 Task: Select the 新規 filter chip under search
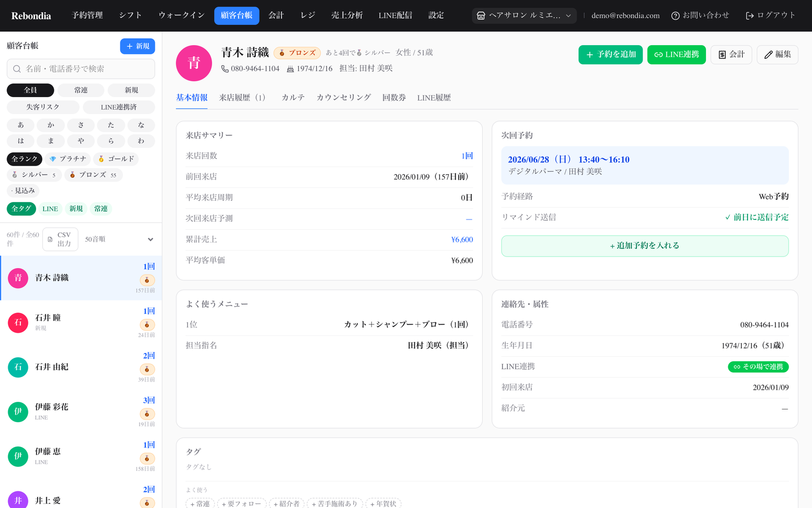click(x=131, y=90)
